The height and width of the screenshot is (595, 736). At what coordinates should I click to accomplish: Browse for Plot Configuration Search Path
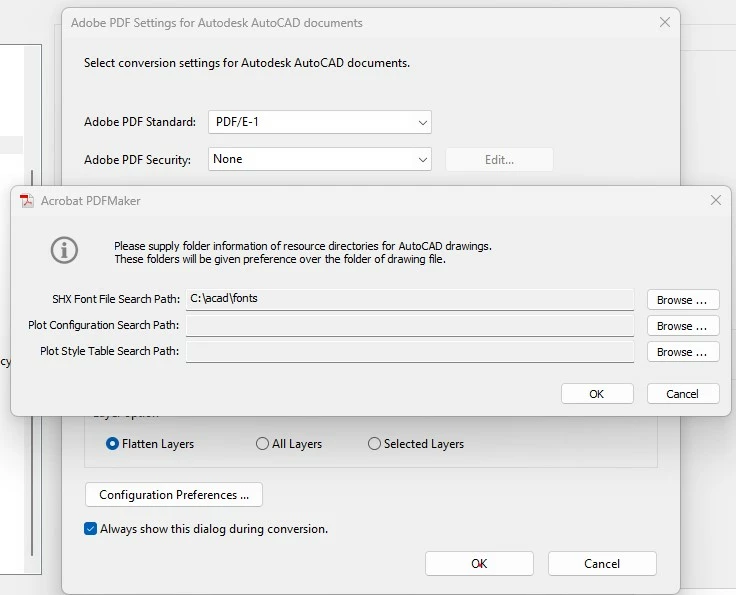pyautogui.click(x=683, y=326)
